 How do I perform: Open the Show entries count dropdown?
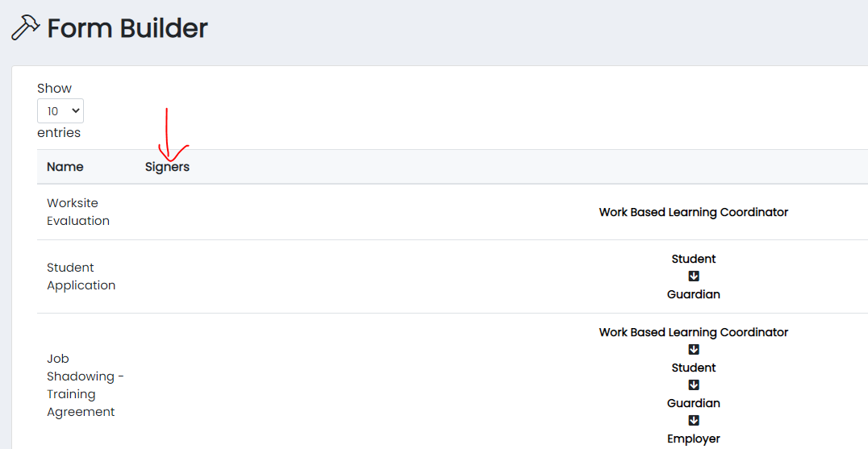(61, 111)
